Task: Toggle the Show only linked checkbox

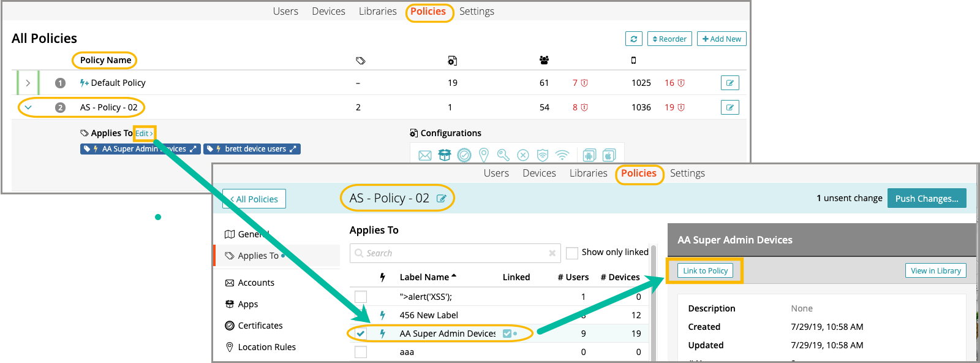Action: (x=572, y=253)
